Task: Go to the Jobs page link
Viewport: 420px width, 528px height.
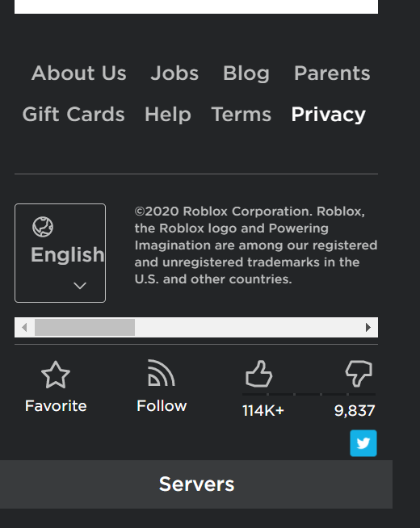Action: tap(174, 73)
